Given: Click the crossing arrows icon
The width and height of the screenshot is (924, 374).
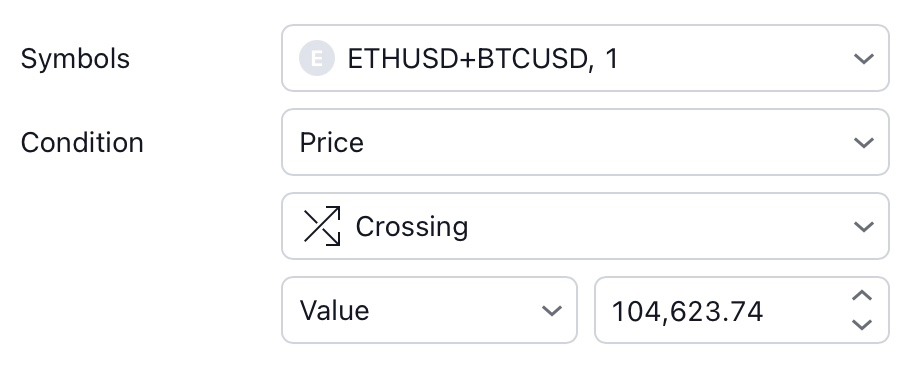Looking at the screenshot, I should coord(322,226).
